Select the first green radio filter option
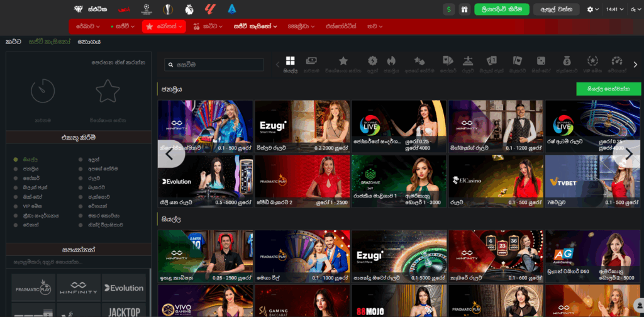Viewport: 644px width, 317px height. coord(16,160)
